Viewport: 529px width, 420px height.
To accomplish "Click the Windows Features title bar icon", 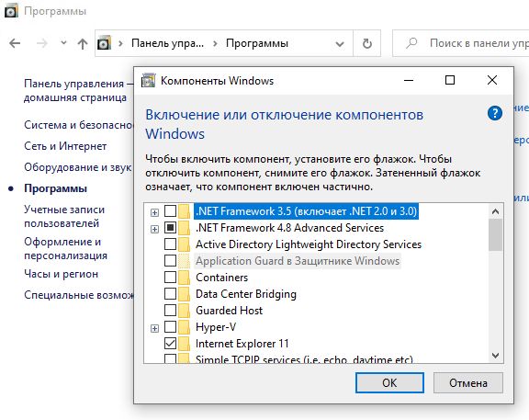I will point(148,80).
